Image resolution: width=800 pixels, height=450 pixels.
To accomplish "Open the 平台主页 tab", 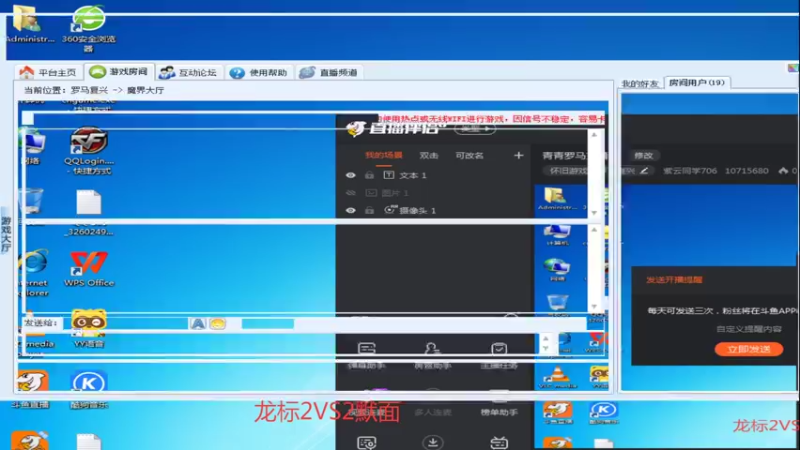I will pos(47,72).
